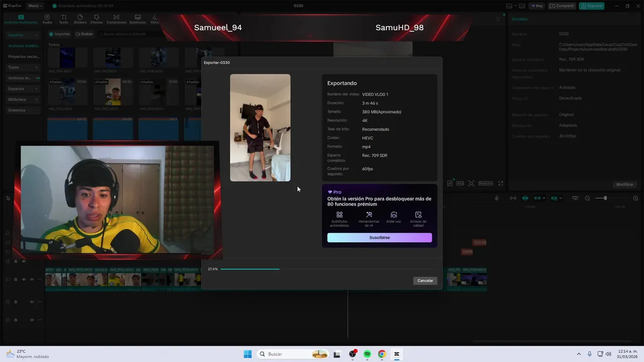Click the export progress bar at 27.4%
The height and width of the screenshot is (362, 644).
[x=327, y=269]
